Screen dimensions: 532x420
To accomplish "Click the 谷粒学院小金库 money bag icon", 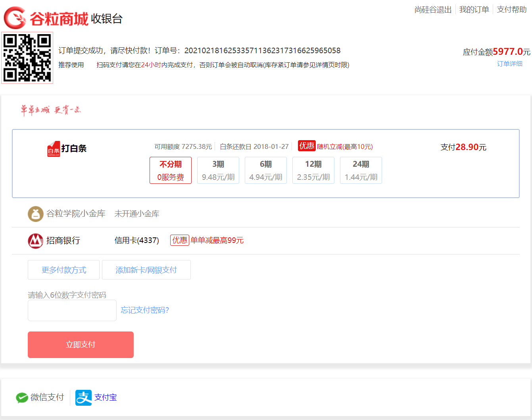I will click(35, 214).
